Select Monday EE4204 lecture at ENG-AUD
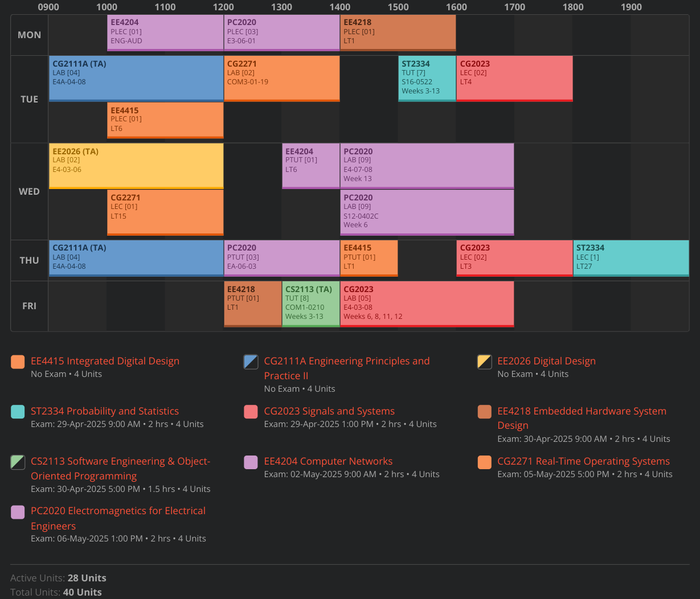The image size is (700, 599). pyautogui.click(x=165, y=32)
